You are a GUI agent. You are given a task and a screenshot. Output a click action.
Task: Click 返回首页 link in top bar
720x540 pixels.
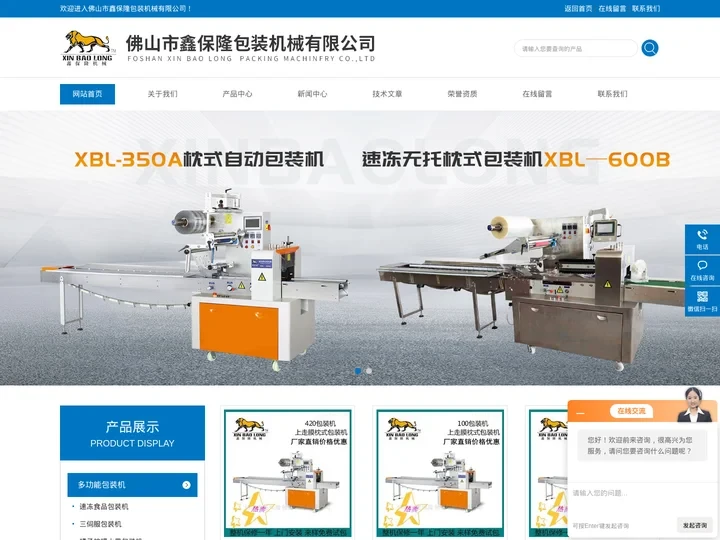click(578, 8)
